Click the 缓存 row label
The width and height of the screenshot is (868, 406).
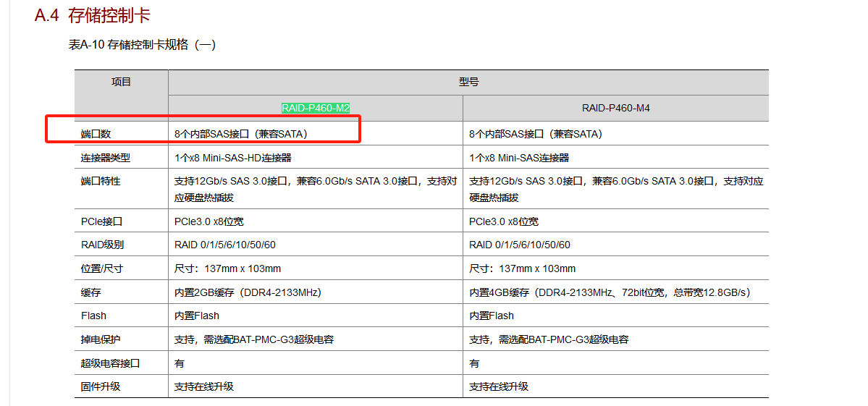point(90,292)
